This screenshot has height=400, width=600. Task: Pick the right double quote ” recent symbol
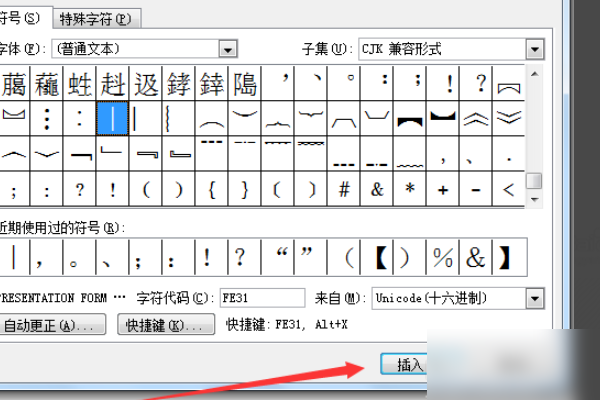click(x=311, y=257)
